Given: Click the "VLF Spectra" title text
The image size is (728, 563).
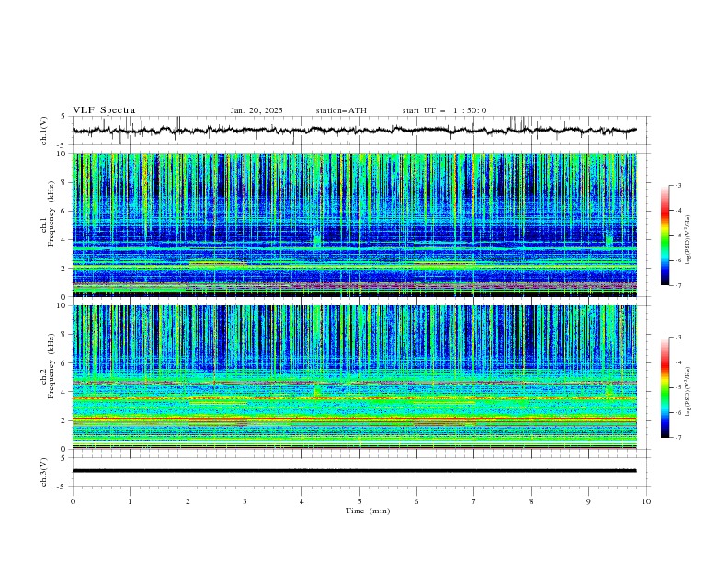Looking at the screenshot, I should pyautogui.click(x=104, y=110).
